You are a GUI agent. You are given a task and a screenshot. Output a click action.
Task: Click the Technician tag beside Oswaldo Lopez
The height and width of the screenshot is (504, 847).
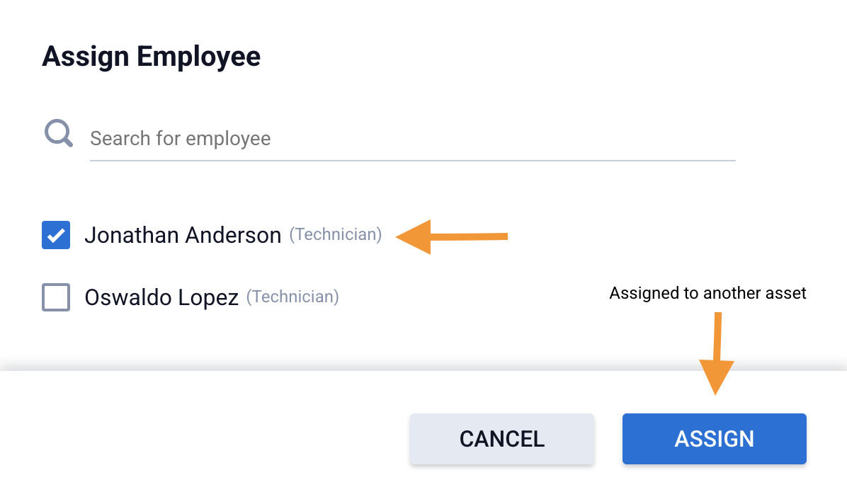pos(292,297)
